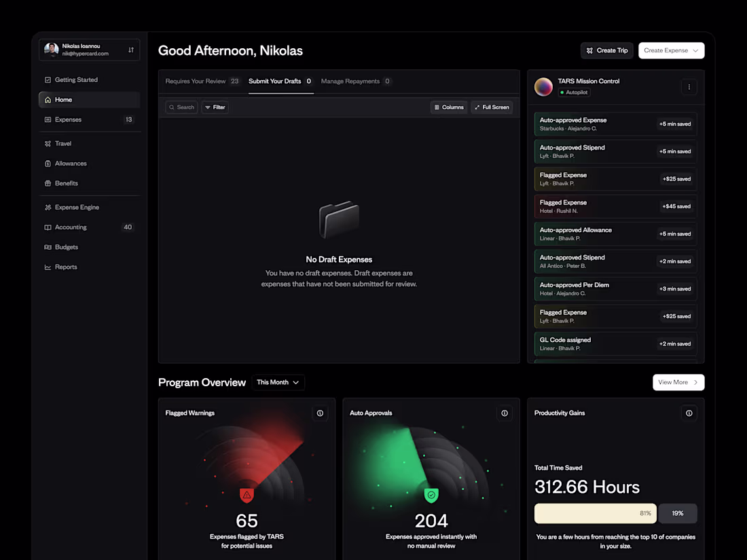Viewport: 747px width, 560px height.
Task: Click the Expense Engine icon in sidebar
Action: point(48,208)
